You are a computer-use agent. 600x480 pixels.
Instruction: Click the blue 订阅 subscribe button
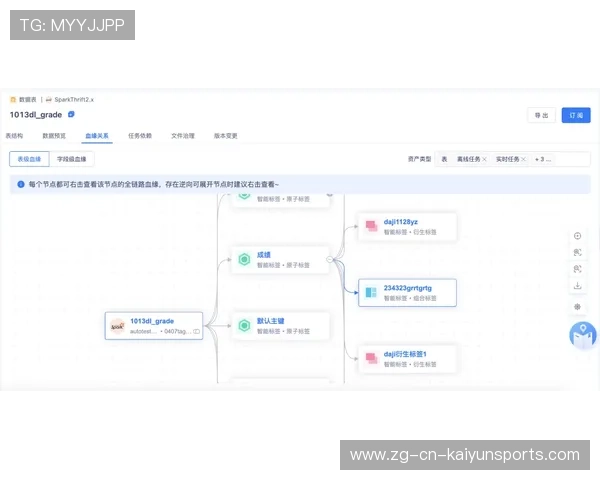tap(576, 115)
